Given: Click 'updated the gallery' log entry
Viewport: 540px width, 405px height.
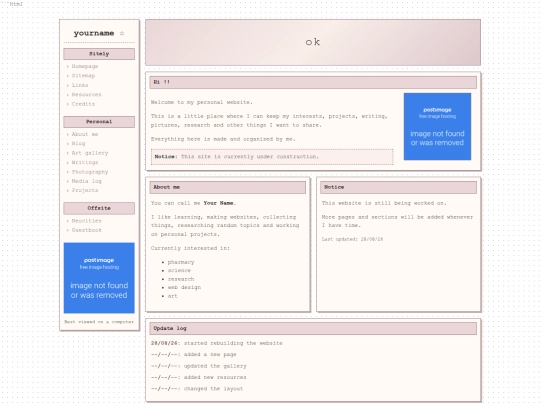Looking at the screenshot, I should [x=215, y=366].
